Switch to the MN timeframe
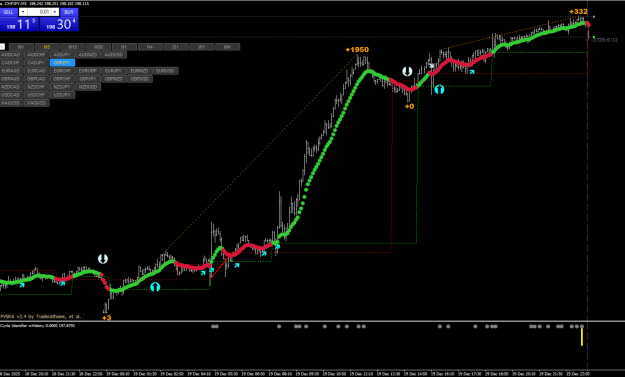 [x=227, y=47]
